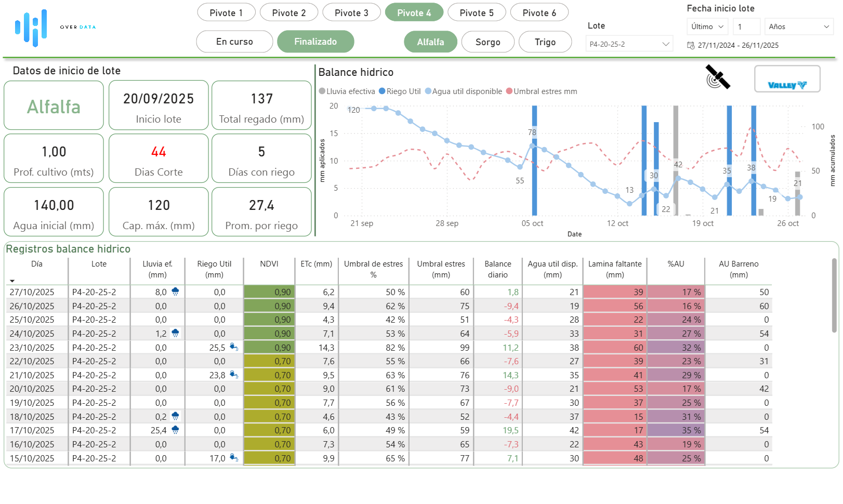Click the rain icon on row 17/10/2025
The image size is (843, 504).
pos(176,429)
